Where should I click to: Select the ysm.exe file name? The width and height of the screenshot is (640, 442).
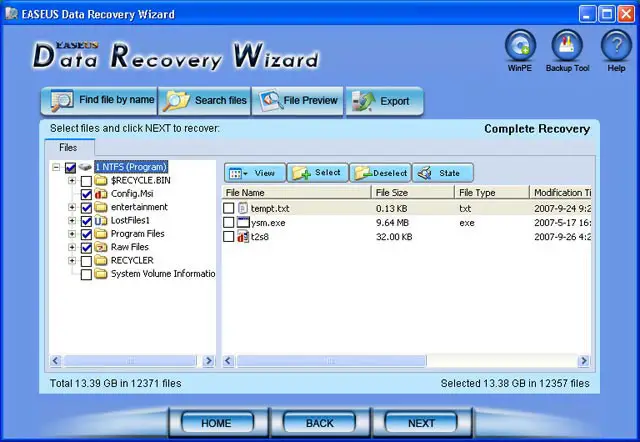coord(268,222)
